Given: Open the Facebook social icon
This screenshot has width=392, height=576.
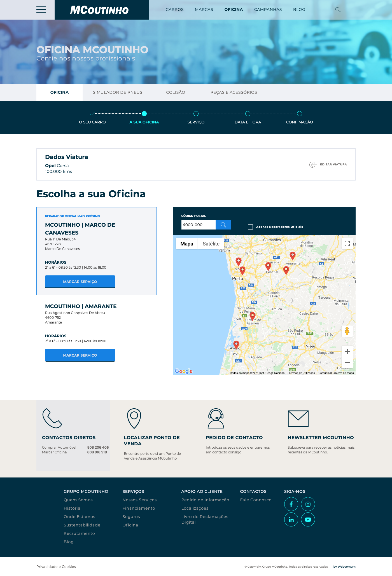Looking at the screenshot, I should click(291, 504).
